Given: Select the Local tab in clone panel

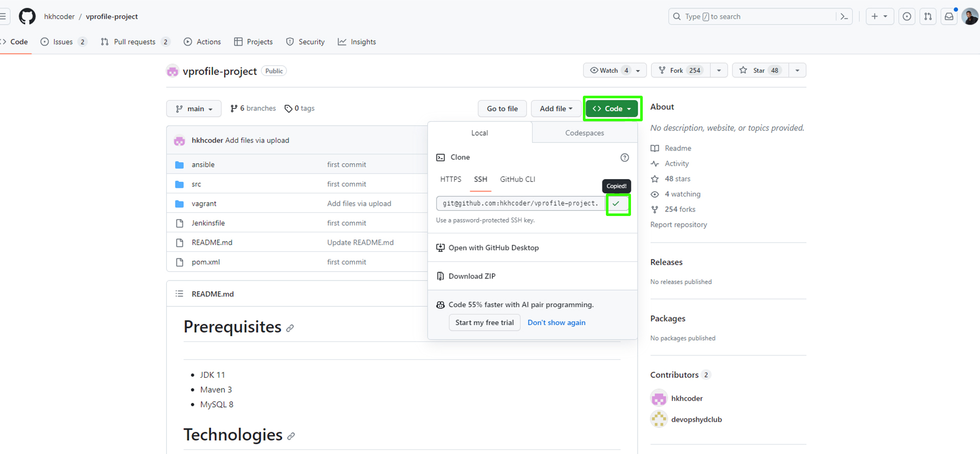Looking at the screenshot, I should point(480,133).
